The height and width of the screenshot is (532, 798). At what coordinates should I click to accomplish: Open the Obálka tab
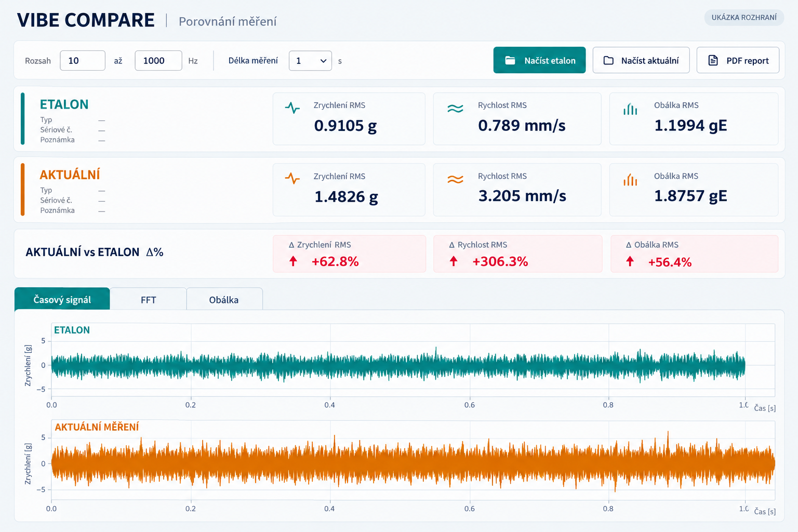pos(224,300)
